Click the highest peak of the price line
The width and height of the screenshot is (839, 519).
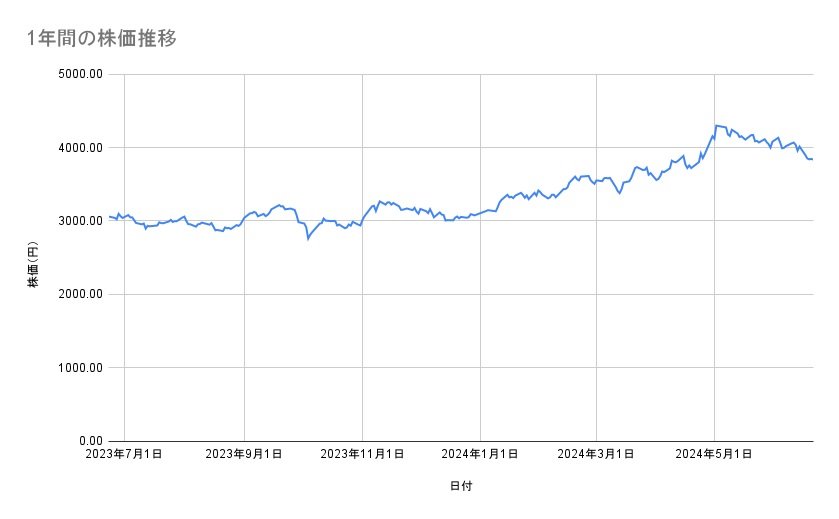coord(716,126)
